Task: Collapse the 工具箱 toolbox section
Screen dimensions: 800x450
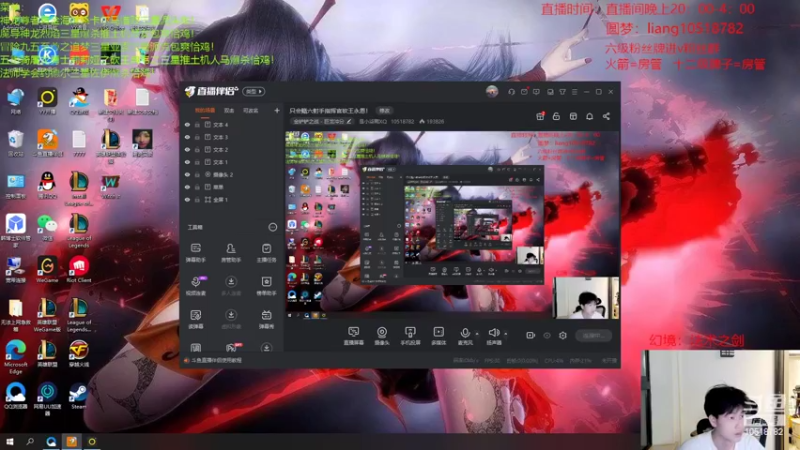Action: (272, 227)
